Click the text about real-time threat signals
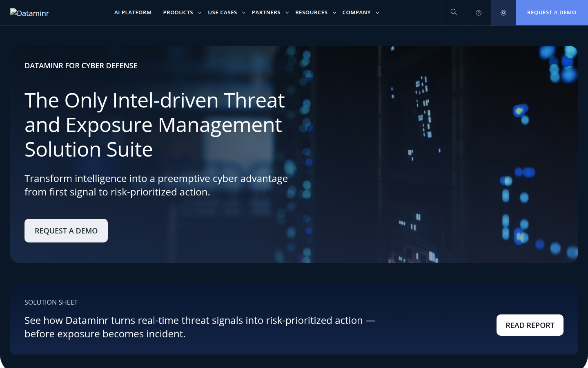 click(200, 327)
